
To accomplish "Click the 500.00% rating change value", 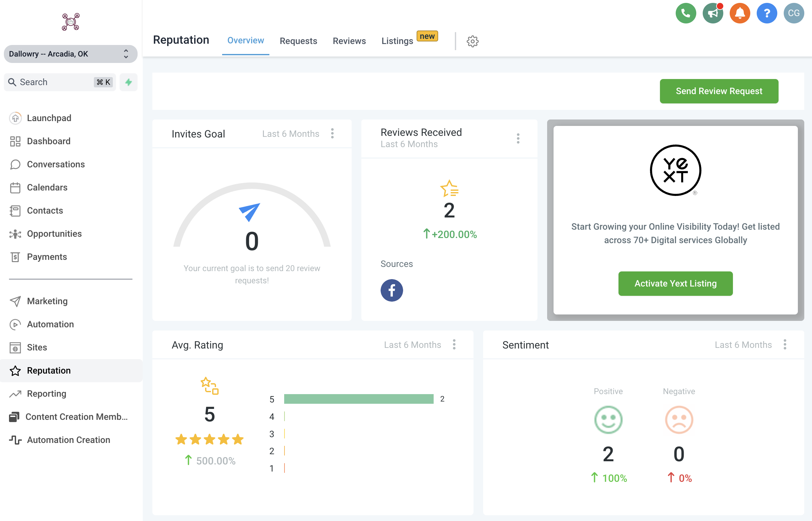I will tap(216, 461).
